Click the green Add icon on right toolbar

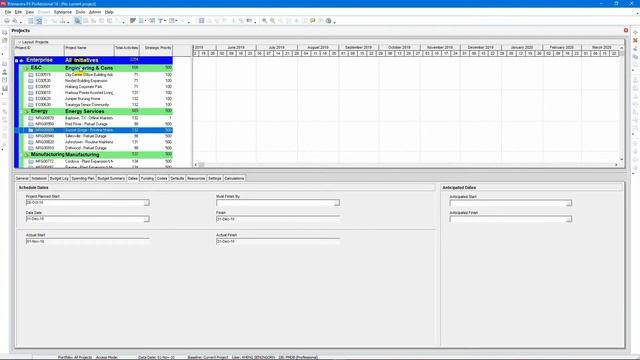coord(635,32)
